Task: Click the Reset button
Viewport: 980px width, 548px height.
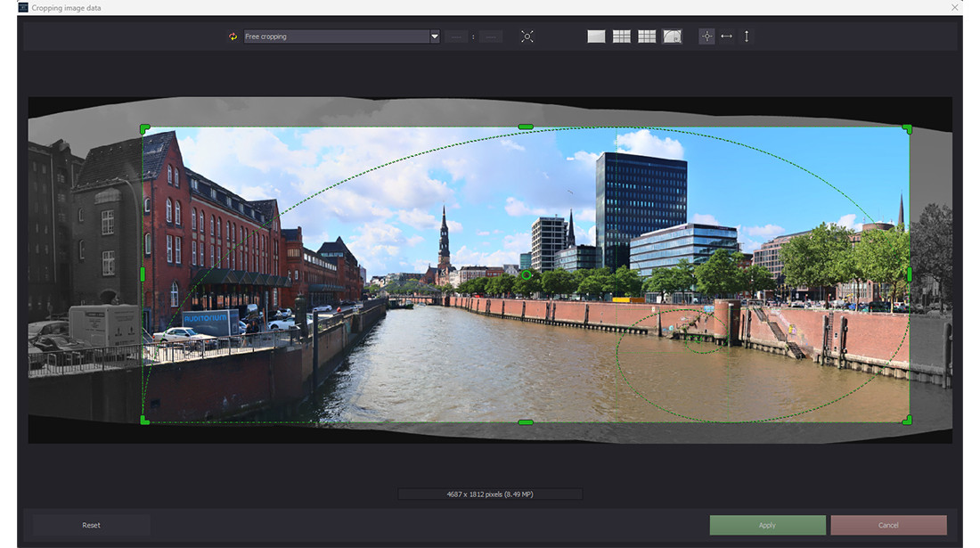Action: [91, 525]
